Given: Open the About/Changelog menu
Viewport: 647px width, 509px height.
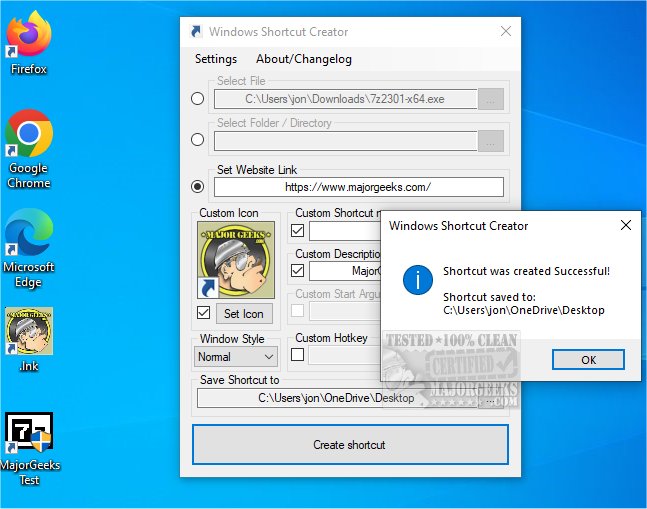Looking at the screenshot, I should tap(304, 59).
